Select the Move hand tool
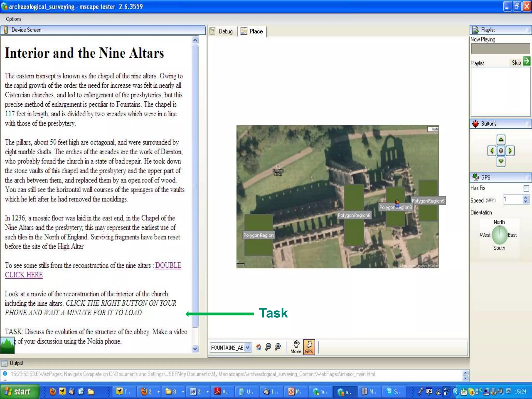Screen dimensions: 532x399 pyautogui.click(x=296, y=347)
